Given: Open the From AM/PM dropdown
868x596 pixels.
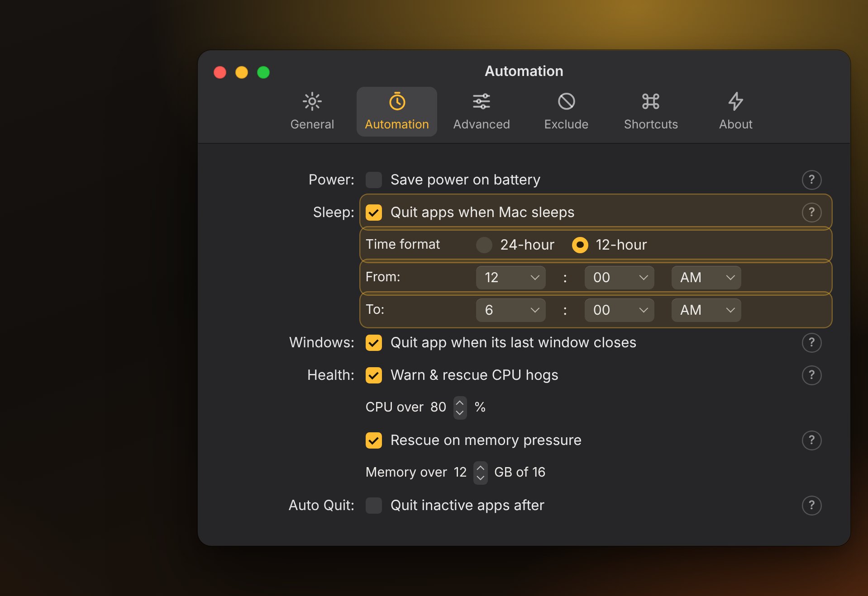Looking at the screenshot, I should [706, 277].
